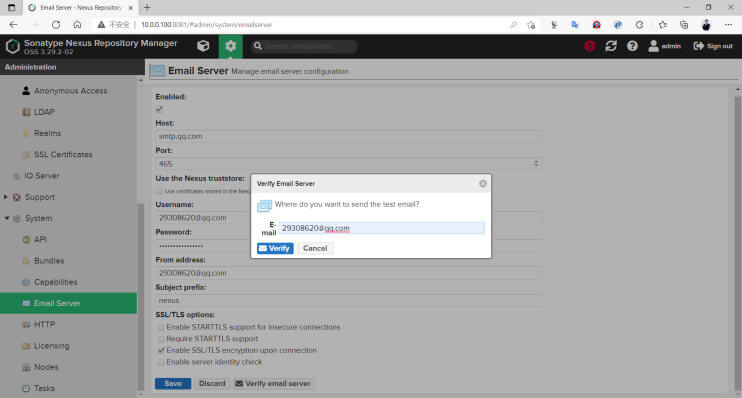Image resolution: width=742 pixels, height=398 pixels.
Task: Click the Port spinner arrows
Action: click(x=536, y=164)
